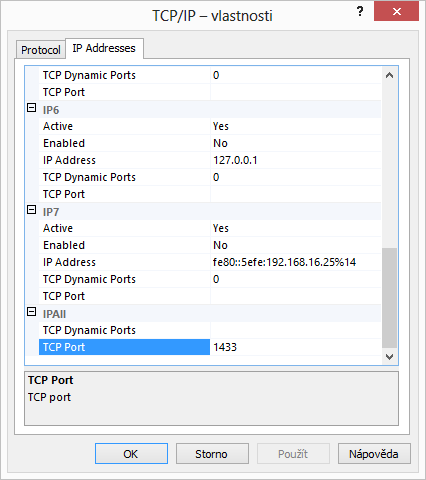Screen dimensions: 426x480
Task: Select the IP7 Enabled value No
Action: pos(295,245)
